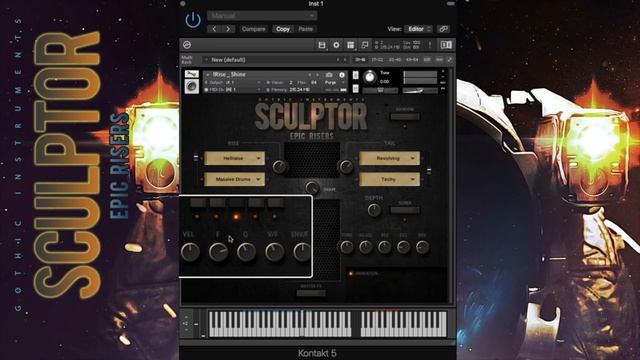
Task: Click the knob right of Hellraise dropdown
Action: (x=280, y=167)
